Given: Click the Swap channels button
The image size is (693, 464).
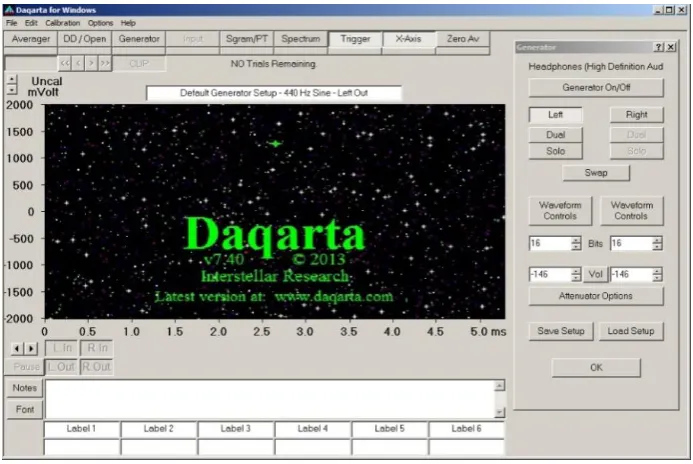Looking at the screenshot, I should (596, 173).
